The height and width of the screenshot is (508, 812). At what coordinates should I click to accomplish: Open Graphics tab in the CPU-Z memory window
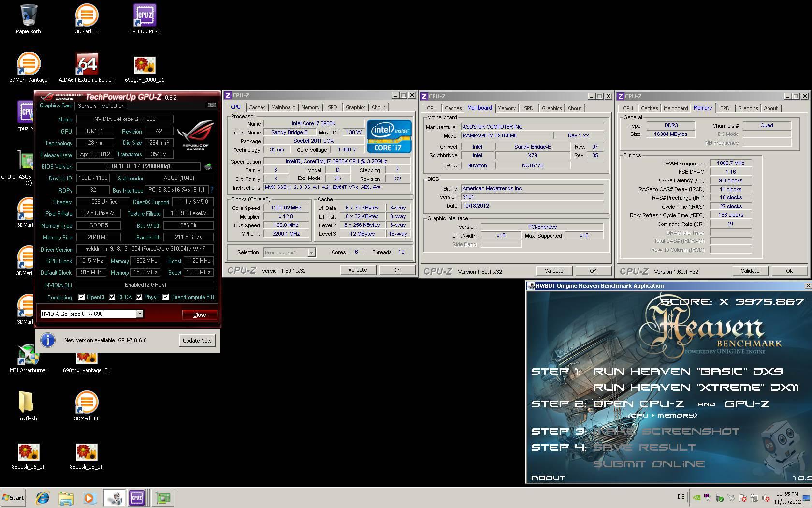click(748, 108)
